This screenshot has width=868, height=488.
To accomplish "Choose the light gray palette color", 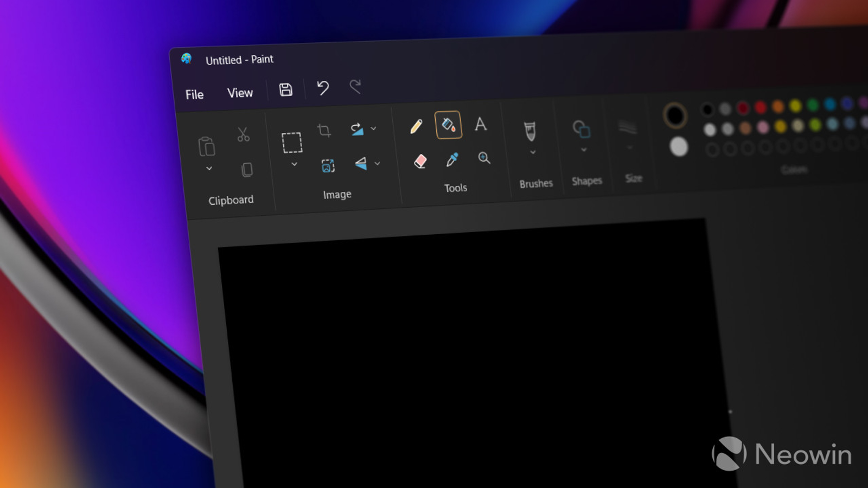I will (727, 129).
